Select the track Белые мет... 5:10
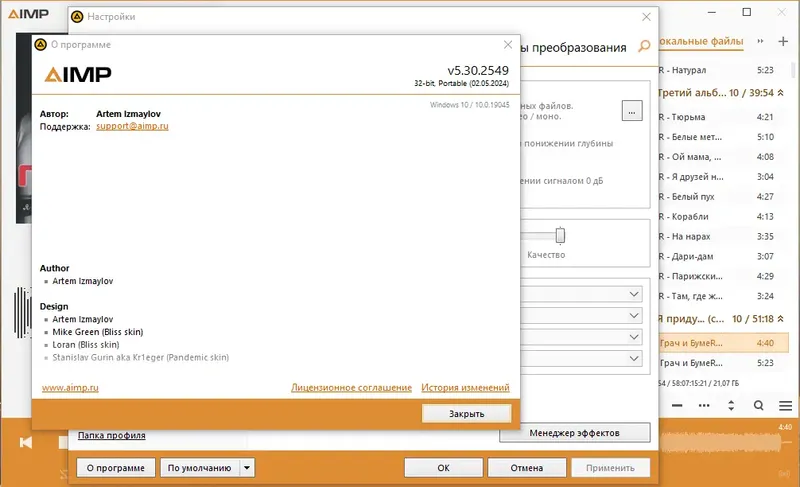800x487 pixels. [723, 137]
